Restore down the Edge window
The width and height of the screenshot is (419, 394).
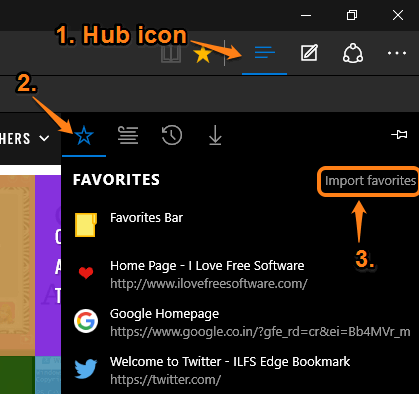352,15
